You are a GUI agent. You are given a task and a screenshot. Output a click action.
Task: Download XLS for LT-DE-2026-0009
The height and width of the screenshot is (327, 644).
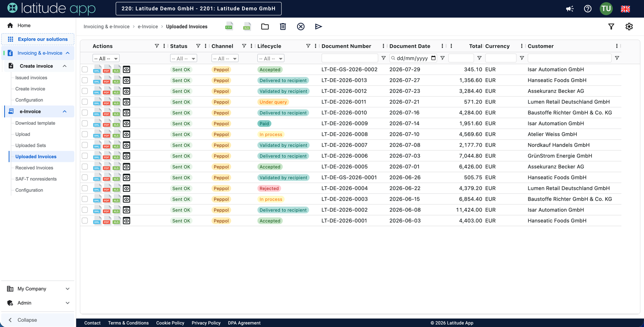coord(116,124)
